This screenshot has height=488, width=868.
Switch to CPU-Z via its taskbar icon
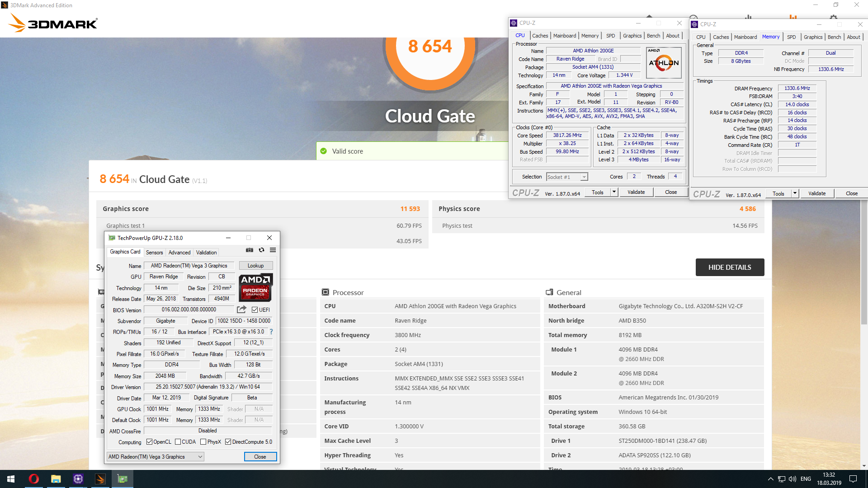(x=78, y=479)
